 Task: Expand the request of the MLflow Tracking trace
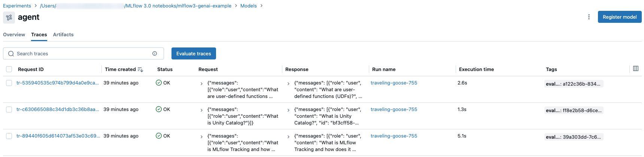pyautogui.click(x=201, y=137)
